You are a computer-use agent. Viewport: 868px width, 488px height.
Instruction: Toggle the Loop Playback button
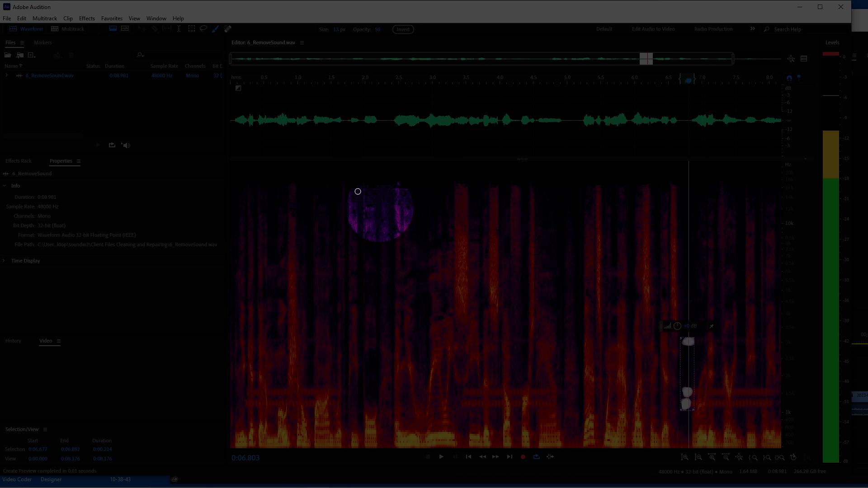click(x=537, y=457)
